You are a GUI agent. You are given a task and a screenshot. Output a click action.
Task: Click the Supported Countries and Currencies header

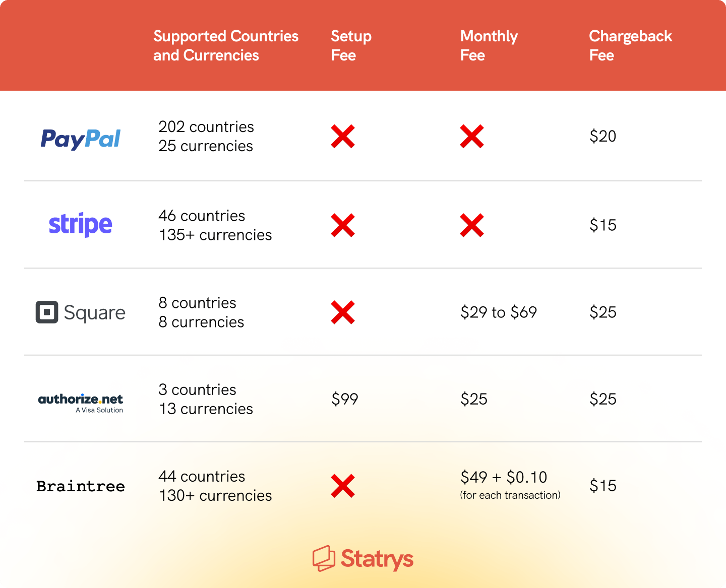pyautogui.click(x=226, y=45)
